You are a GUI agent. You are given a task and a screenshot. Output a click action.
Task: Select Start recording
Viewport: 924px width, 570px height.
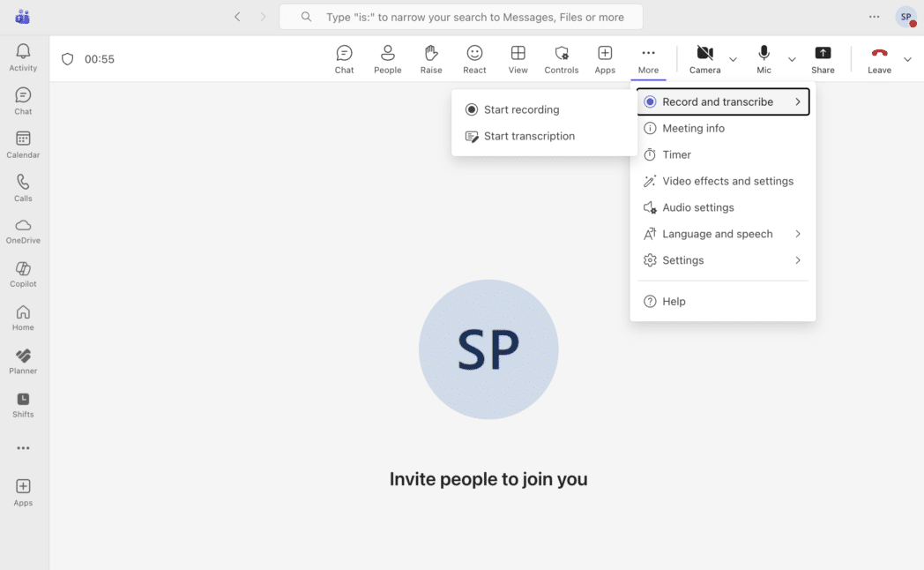pyautogui.click(x=521, y=109)
